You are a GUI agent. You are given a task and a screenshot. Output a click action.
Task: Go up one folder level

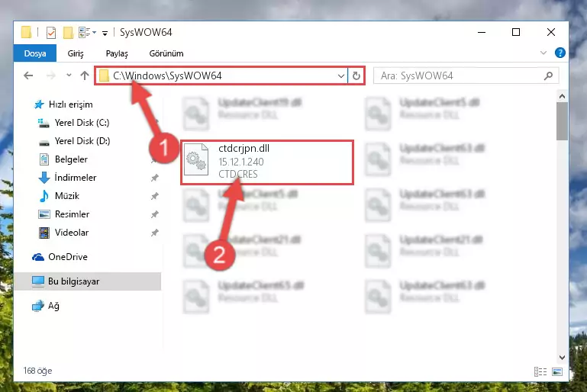[85, 76]
